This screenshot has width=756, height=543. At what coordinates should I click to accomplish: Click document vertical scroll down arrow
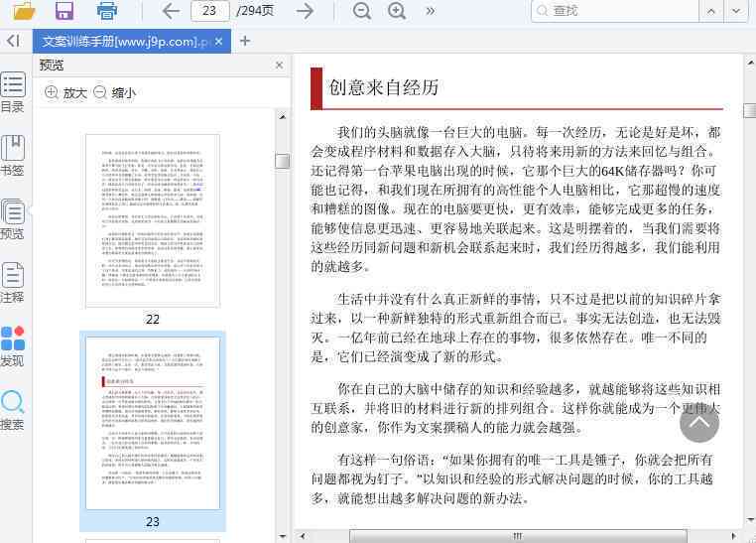750,520
